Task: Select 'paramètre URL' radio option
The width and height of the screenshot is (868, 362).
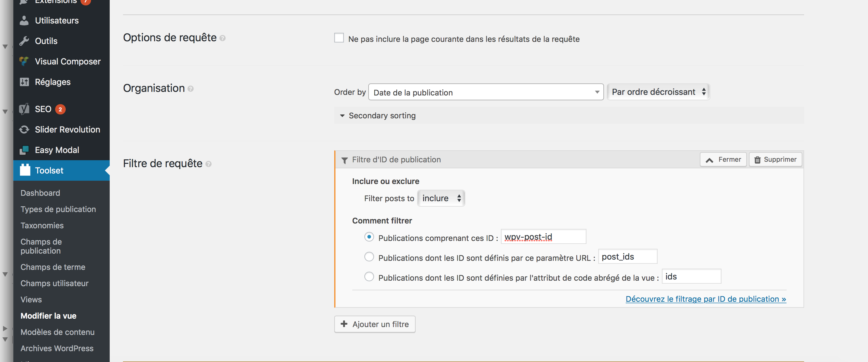Action: point(369,257)
